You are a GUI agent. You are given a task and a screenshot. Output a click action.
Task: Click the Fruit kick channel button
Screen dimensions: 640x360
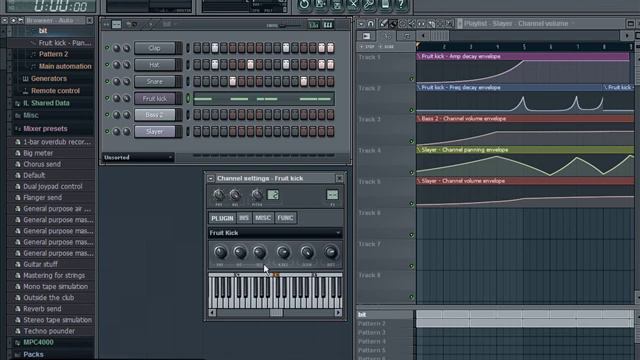[x=155, y=98]
